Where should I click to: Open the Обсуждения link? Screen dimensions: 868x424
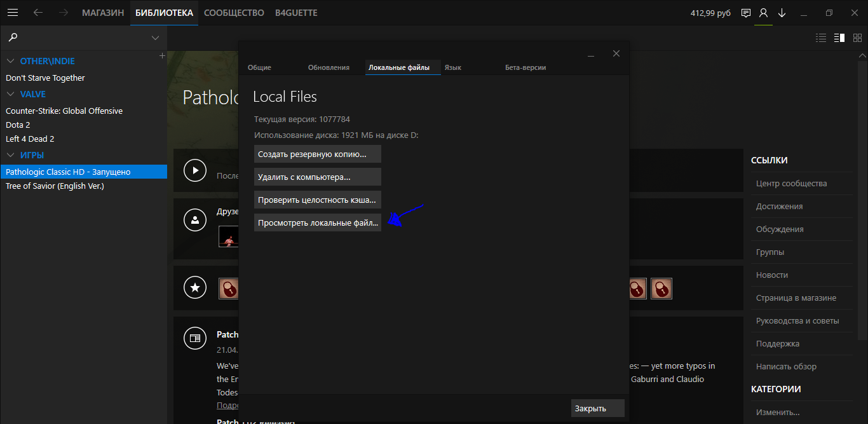pos(780,229)
